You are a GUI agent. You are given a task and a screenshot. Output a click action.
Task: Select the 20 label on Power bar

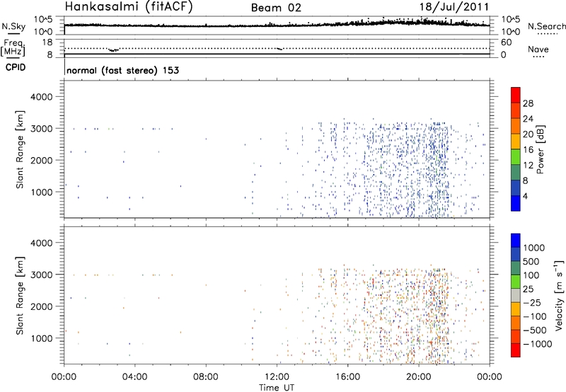pos(528,134)
